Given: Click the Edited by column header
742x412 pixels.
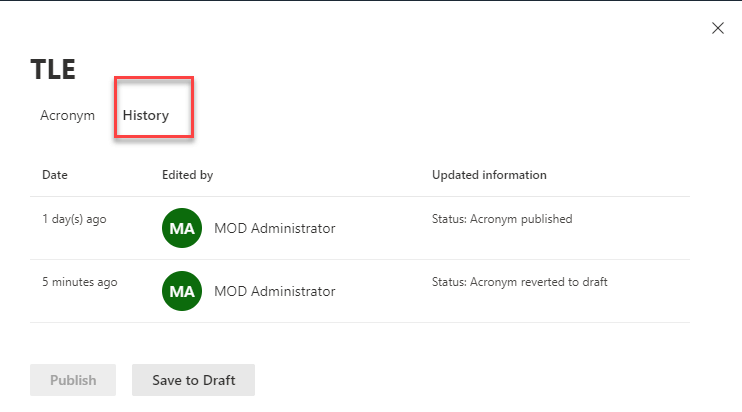Looking at the screenshot, I should pos(187,175).
